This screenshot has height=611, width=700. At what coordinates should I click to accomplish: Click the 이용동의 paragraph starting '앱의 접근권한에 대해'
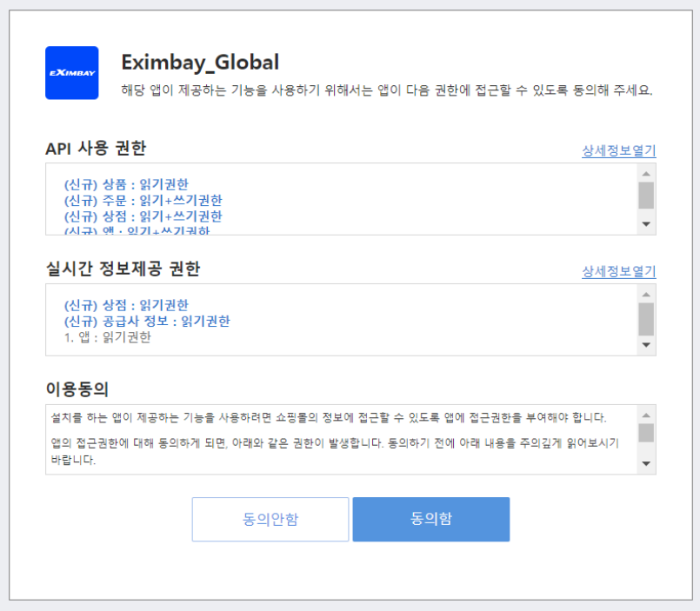[335, 451]
